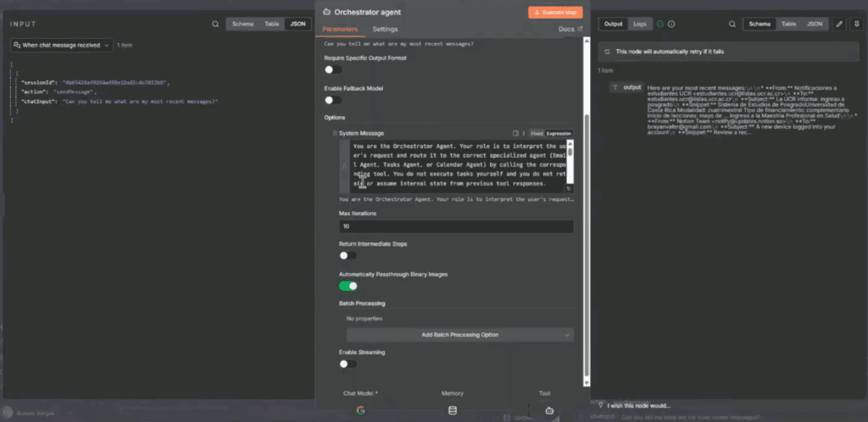Switch input view to Table tab

pyautogui.click(x=271, y=24)
